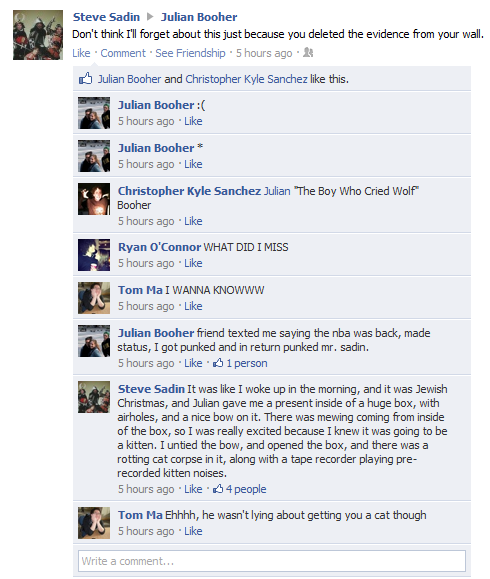The image size is (490, 579).
Task: Like the original post by Steve Sadin
Action: (81, 53)
